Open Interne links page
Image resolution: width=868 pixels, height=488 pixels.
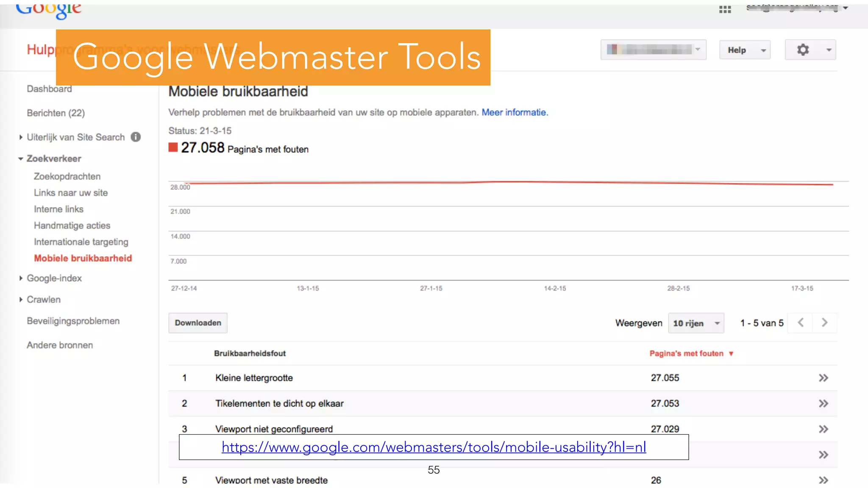(58, 209)
